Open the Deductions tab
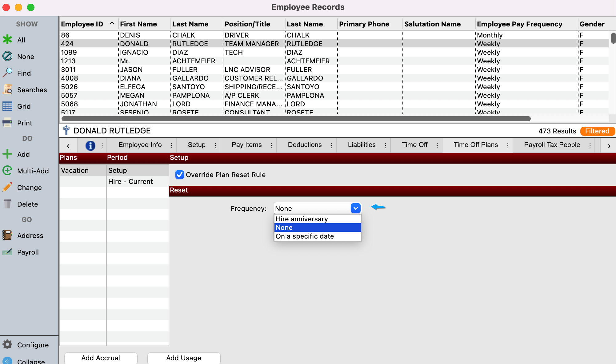Screen dimensions: 616x364 [x=305, y=145]
